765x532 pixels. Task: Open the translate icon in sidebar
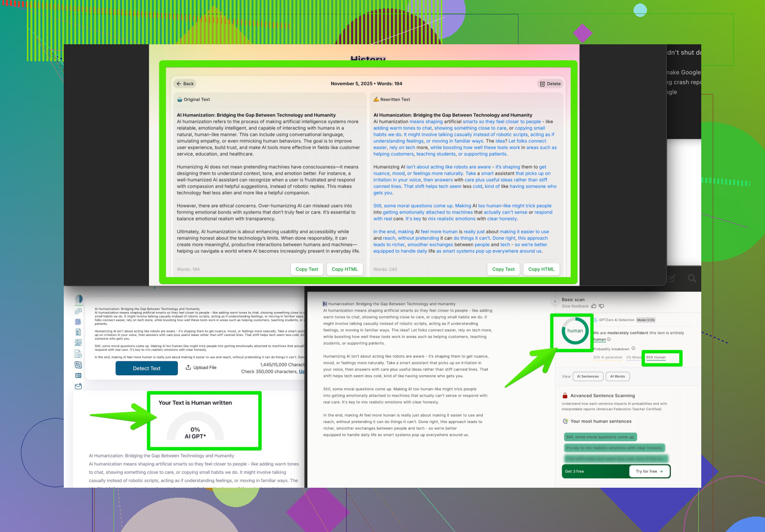(x=78, y=365)
